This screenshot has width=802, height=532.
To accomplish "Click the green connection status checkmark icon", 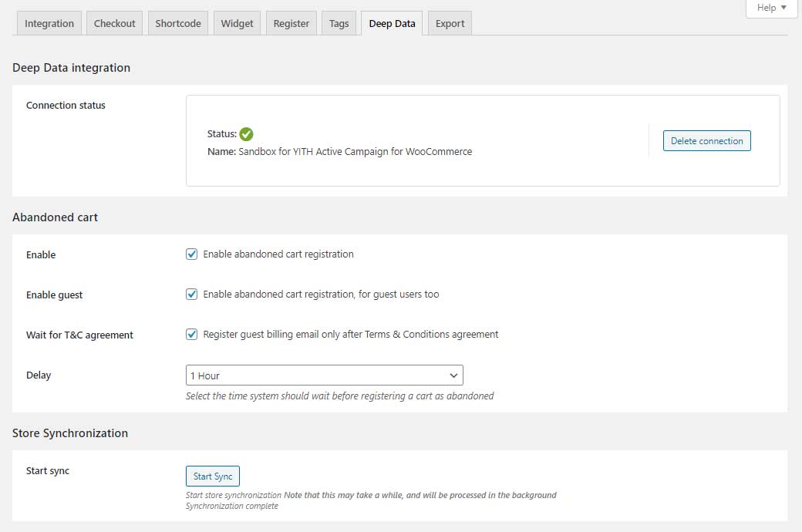I will click(246, 133).
